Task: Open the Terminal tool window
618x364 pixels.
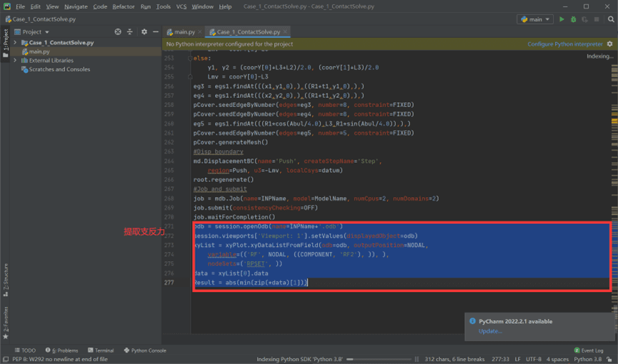Action: pos(101,350)
